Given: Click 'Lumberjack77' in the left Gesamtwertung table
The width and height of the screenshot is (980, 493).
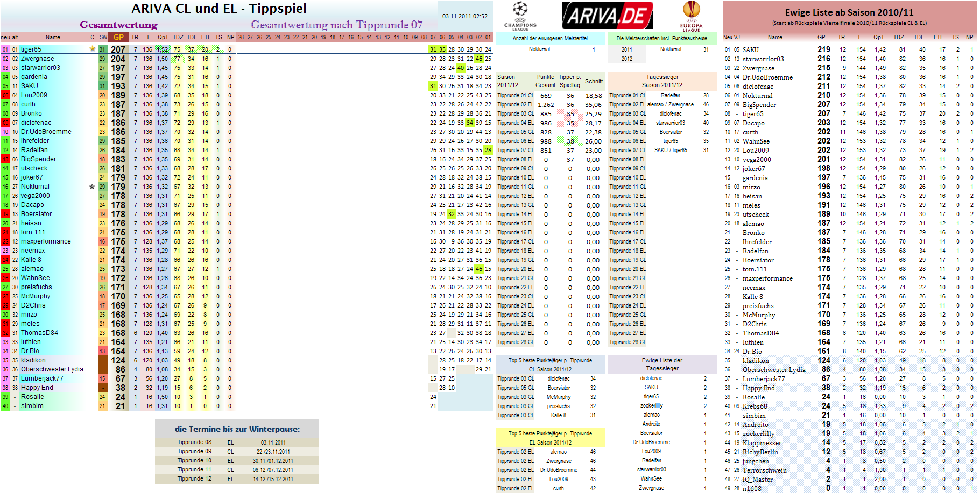Looking at the screenshot, I should pyautogui.click(x=42, y=378).
